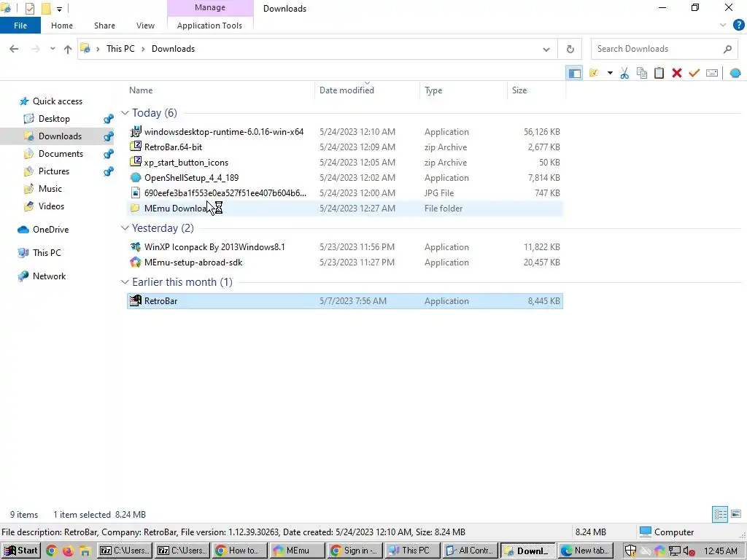
Task: Launch Chrome from quick launch
Action: pyautogui.click(x=51, y=551)
